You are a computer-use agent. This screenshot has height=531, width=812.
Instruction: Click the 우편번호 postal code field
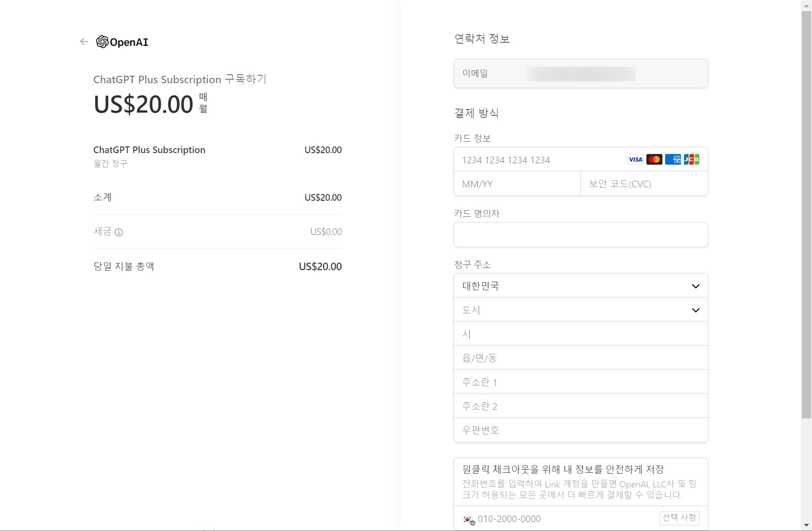point(580,430)
